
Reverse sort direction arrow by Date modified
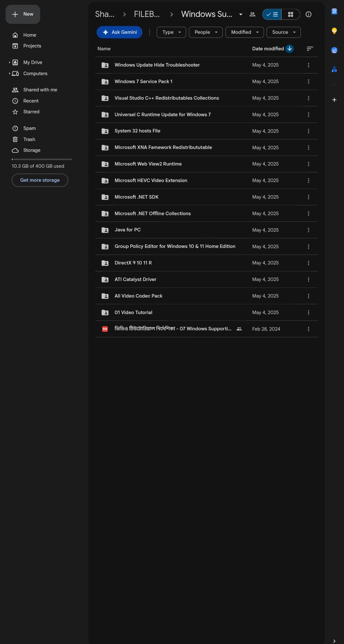(x=290, y=49)
